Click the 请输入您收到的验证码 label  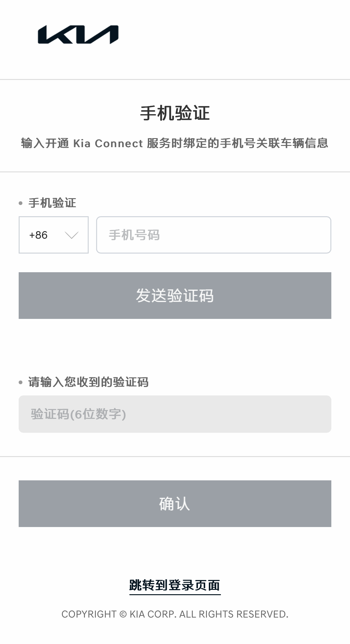pos(88,382)
